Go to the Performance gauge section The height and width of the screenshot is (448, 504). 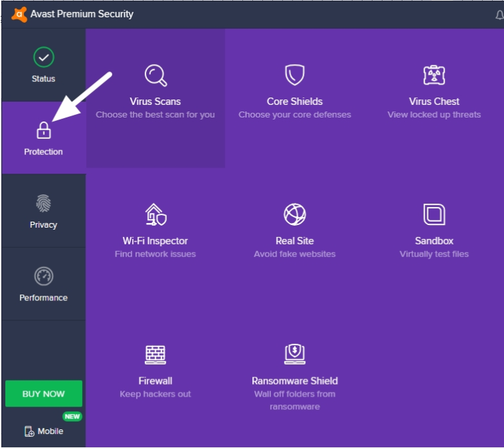click(43, 284)
